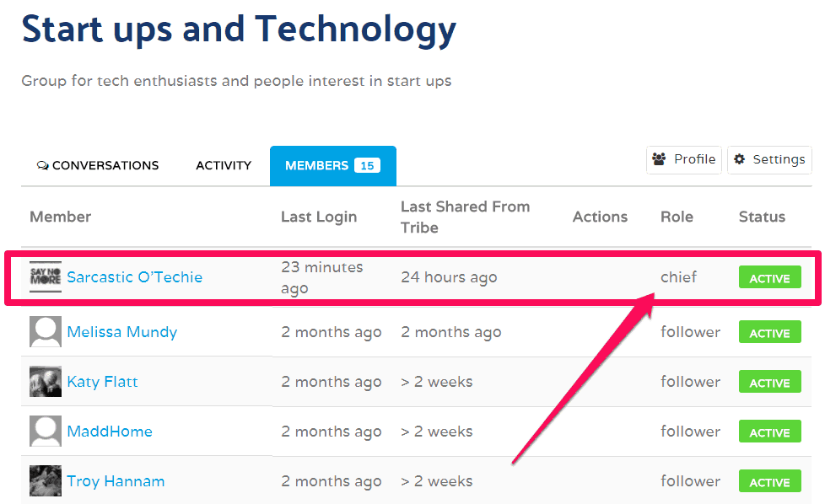Click Active status badge for Sarcastic O'Techie
825x504 pixels.
(x=769, y=278)
